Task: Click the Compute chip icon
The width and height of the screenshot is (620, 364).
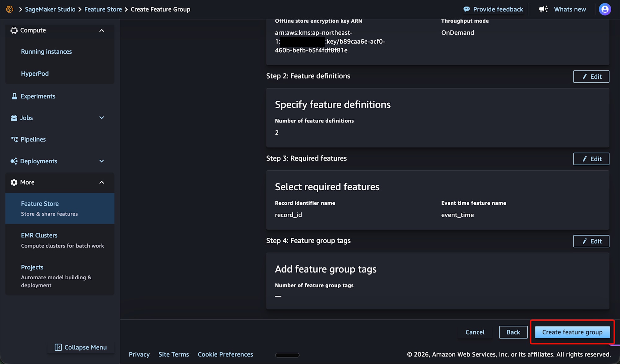Action: [x=14, y=30]
